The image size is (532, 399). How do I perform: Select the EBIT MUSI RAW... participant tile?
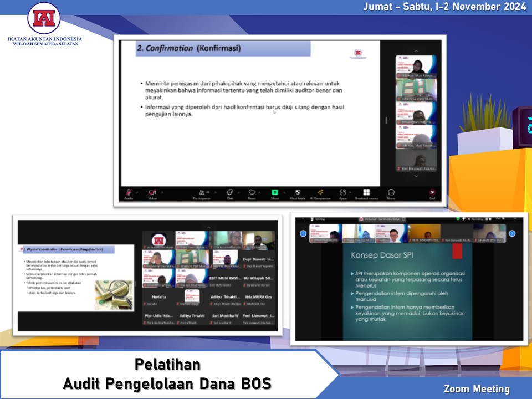[226, 279]
